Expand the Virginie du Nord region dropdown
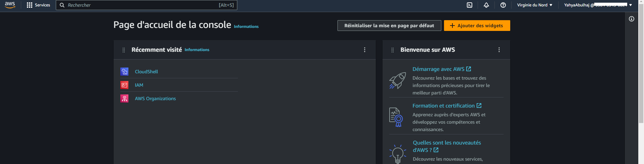Image resolution: width=644 pixels, height=164 pixels. [534, 5]
